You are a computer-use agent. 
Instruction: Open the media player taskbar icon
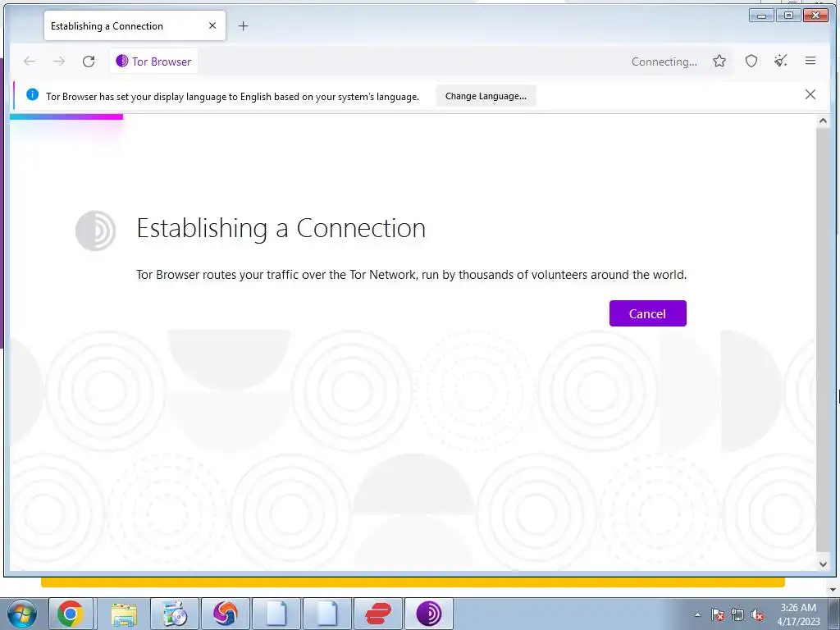[175, 614]
